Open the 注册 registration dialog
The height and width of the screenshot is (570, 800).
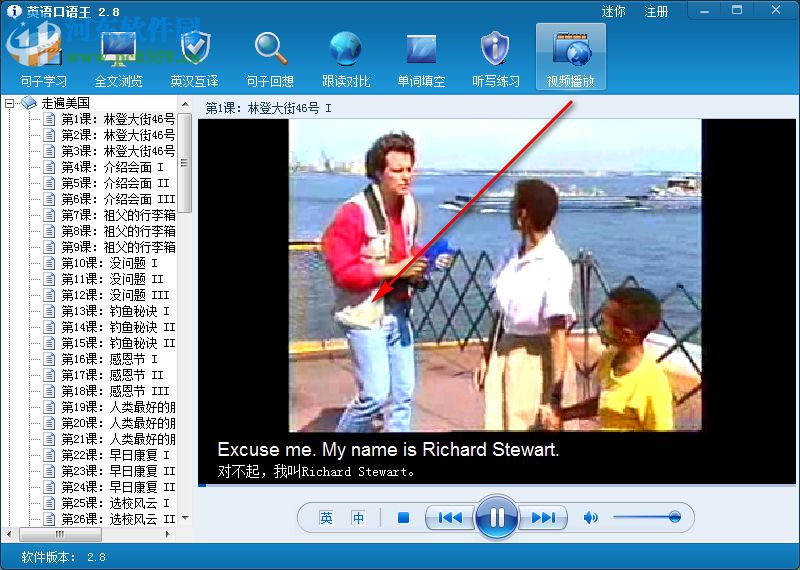656,11
